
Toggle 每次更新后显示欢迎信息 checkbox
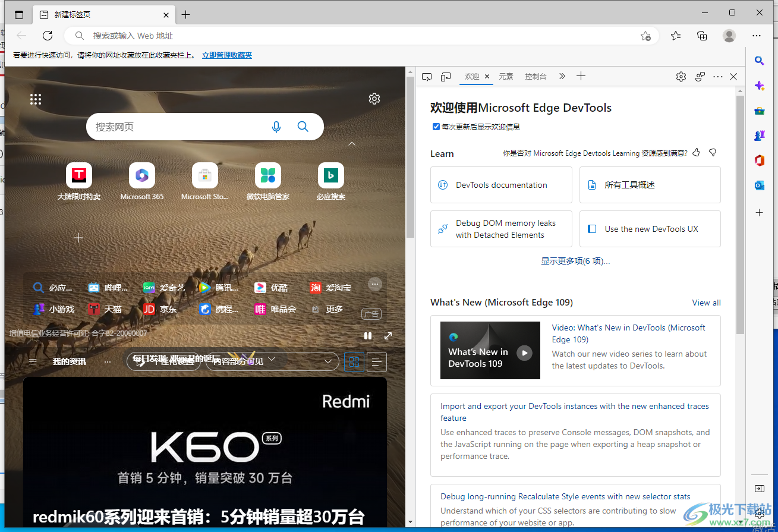(436, 127)
